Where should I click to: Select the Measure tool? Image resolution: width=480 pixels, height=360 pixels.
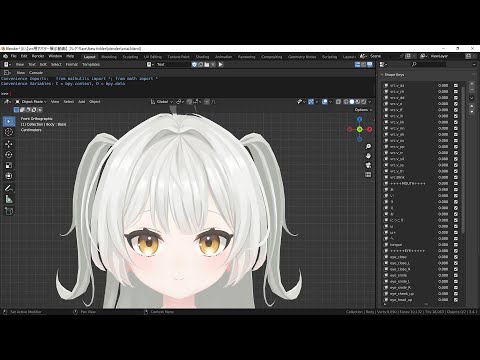point(9,199)
